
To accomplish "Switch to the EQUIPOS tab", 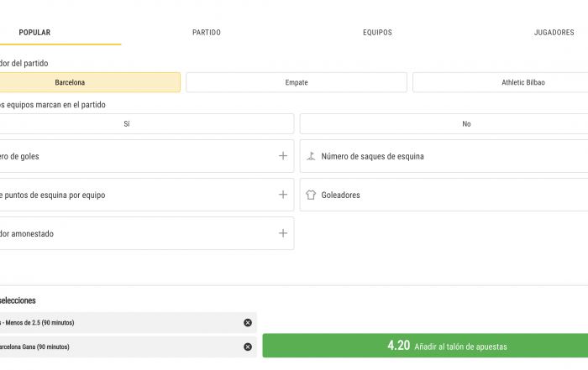I will (377, 33).
